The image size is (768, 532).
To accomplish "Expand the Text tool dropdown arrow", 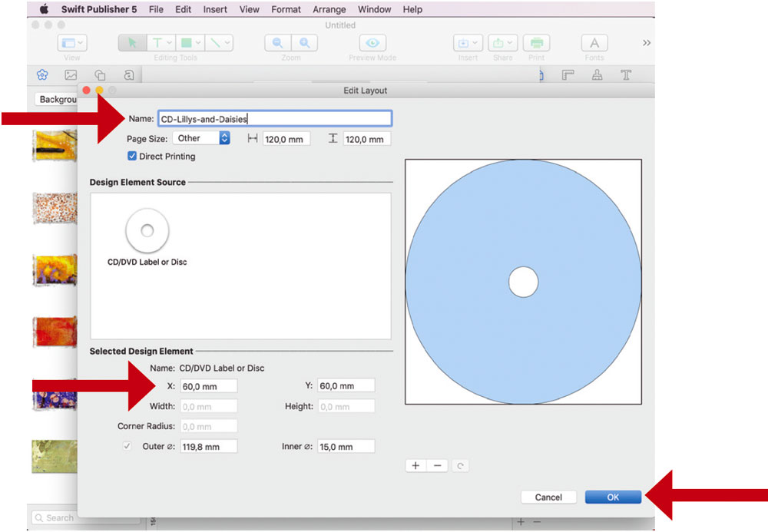I will point(169,43).
